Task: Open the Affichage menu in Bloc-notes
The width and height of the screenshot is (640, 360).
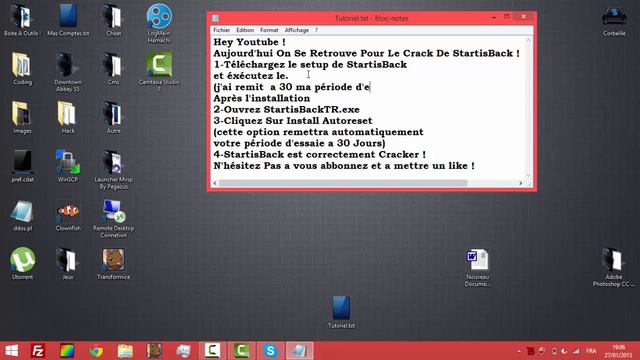Action: click(x=297, y=30)
